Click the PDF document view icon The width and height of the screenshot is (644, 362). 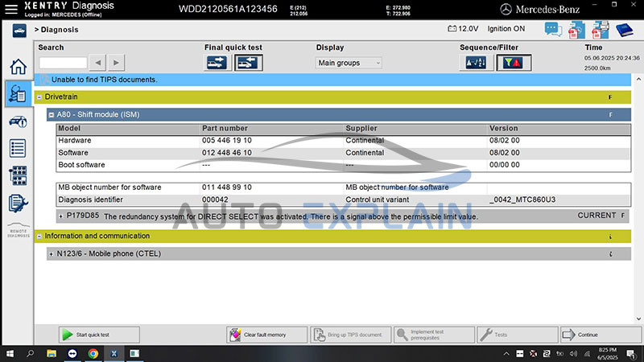576,30
